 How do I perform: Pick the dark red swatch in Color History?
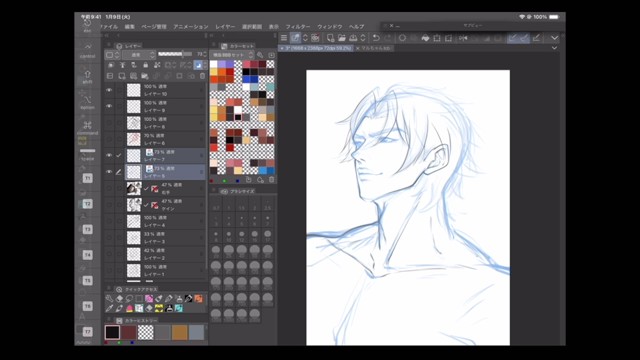coord(129,332)
